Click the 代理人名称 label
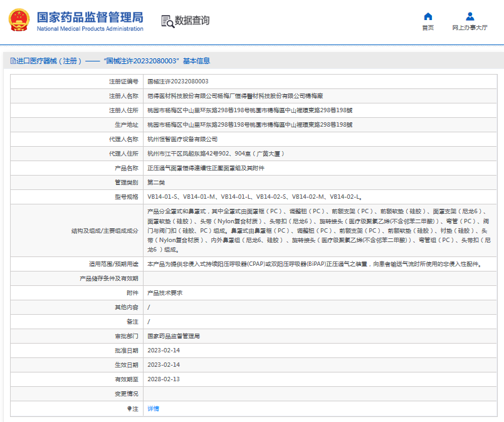Screen dimensions: 504x422 pos(123,139)
